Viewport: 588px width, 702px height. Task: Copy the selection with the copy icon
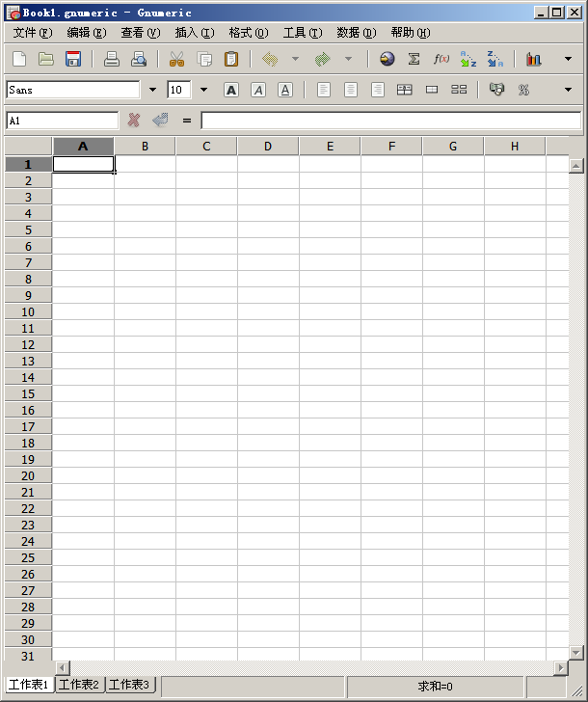coord(204,59)
